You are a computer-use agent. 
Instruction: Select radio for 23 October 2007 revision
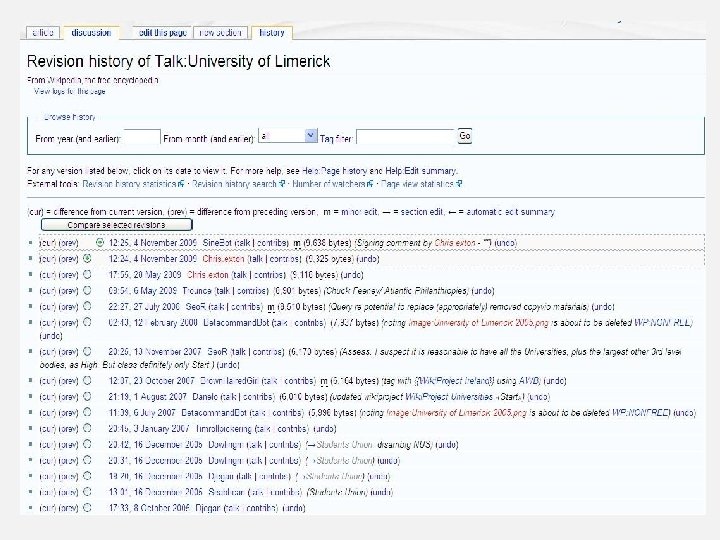click(87, 381)
